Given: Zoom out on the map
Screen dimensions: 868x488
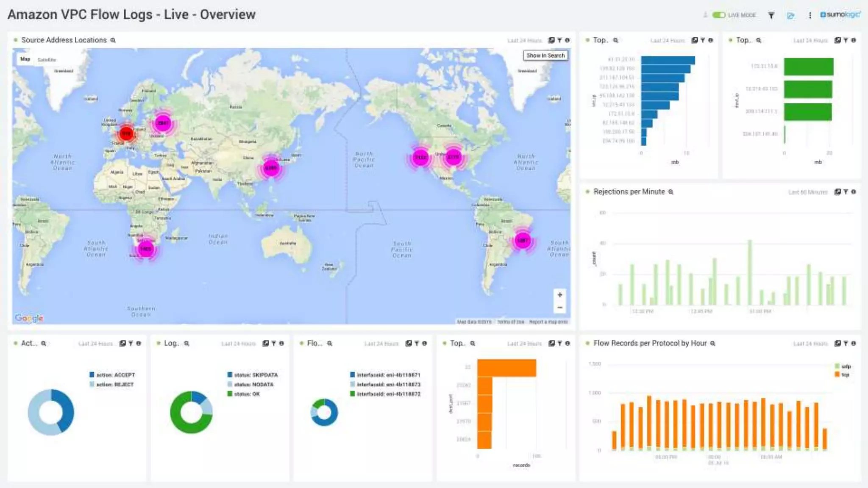Looking at the screenshot, I should [560, 308].
